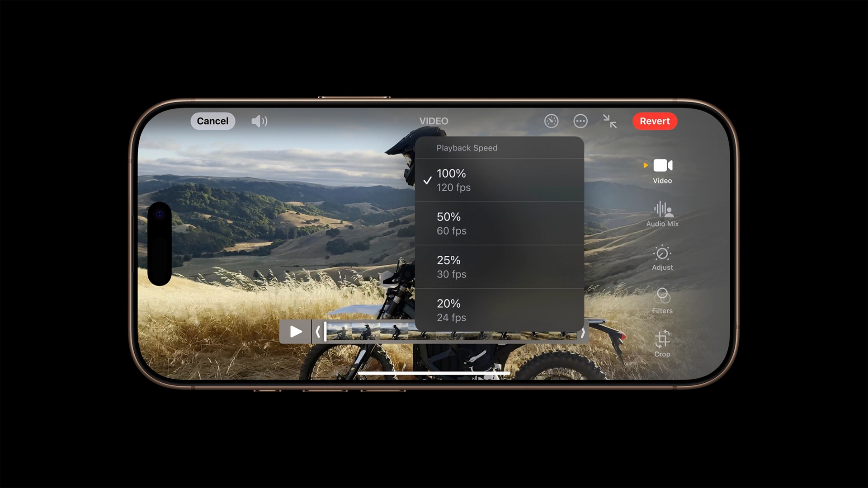This screenshot has width=868, height=488.
Task: Mute audio using the volume icon
Action: (x=259, y=122)
